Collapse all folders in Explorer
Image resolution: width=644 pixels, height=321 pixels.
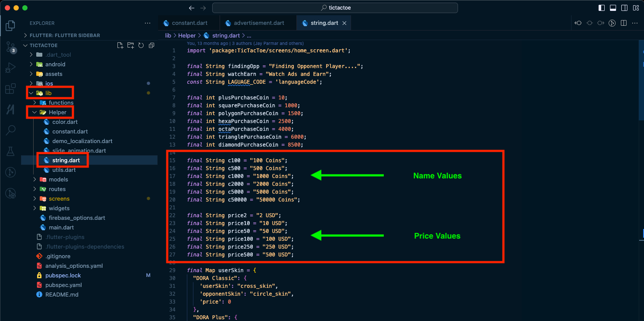pyautogui.click(x=152, y=45)
